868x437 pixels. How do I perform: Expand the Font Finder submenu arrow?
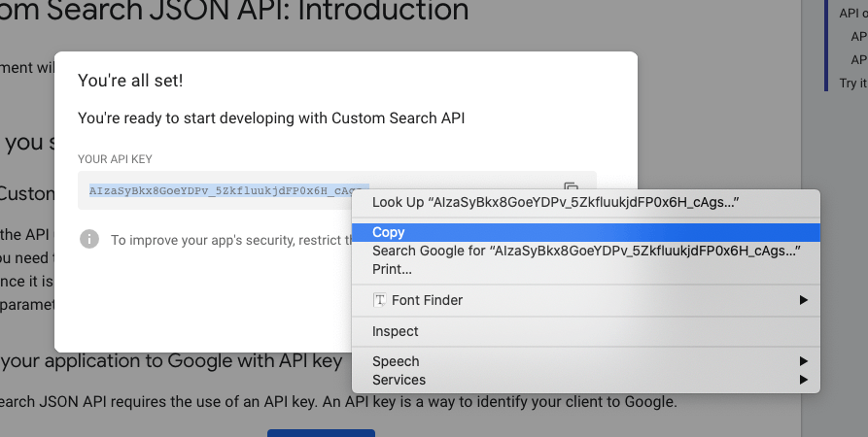(803, 300)
